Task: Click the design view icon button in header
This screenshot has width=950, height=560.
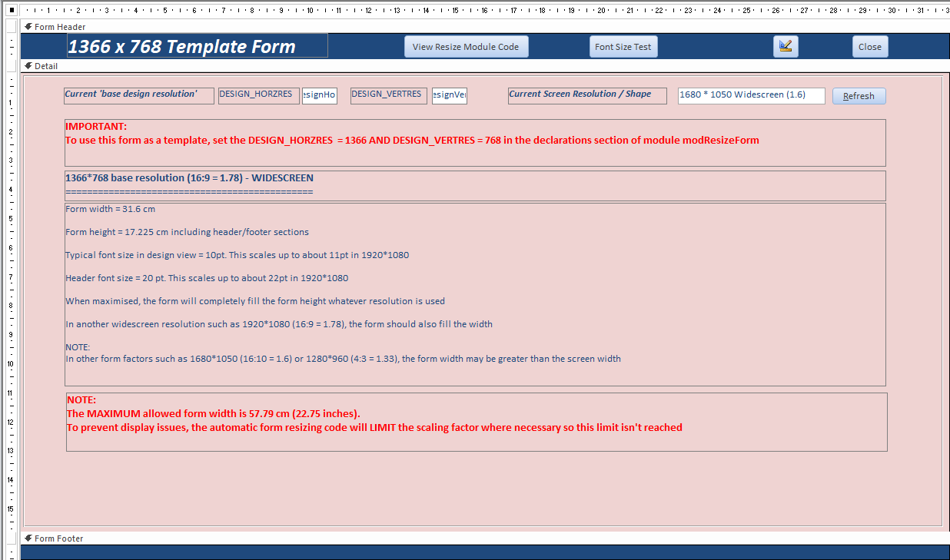Action: 786,46
